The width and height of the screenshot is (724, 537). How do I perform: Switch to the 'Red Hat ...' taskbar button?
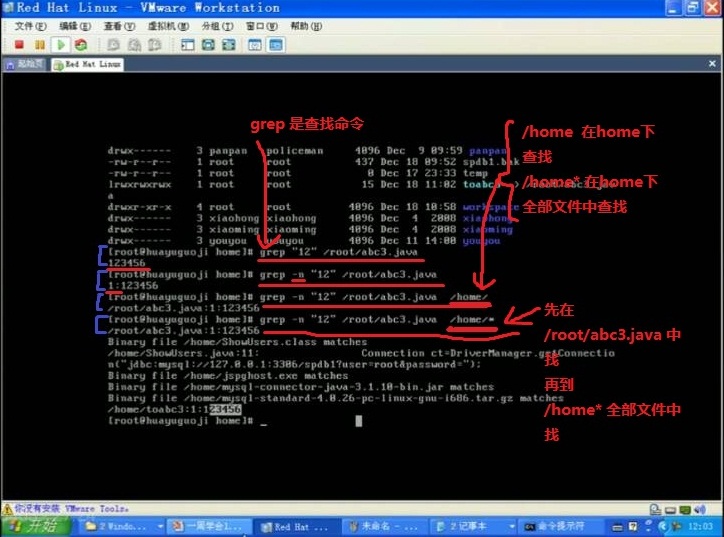click(x=296, y=526)
